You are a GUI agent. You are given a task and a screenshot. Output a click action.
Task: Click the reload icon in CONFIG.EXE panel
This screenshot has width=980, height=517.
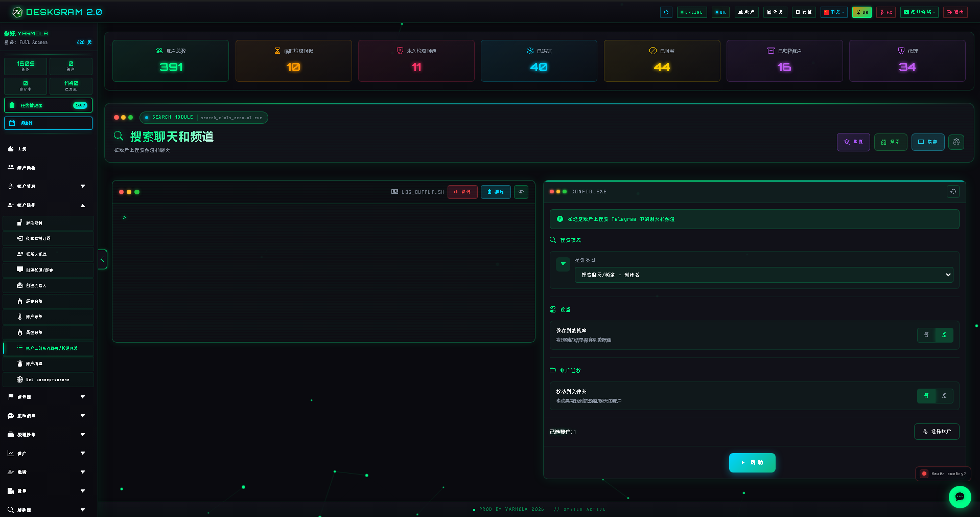[x=953, y=191]
